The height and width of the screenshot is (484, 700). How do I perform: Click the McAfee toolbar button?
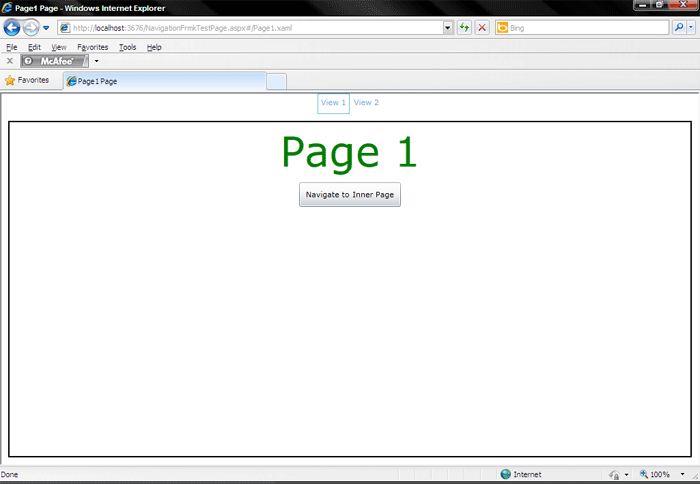coord(54,61)
